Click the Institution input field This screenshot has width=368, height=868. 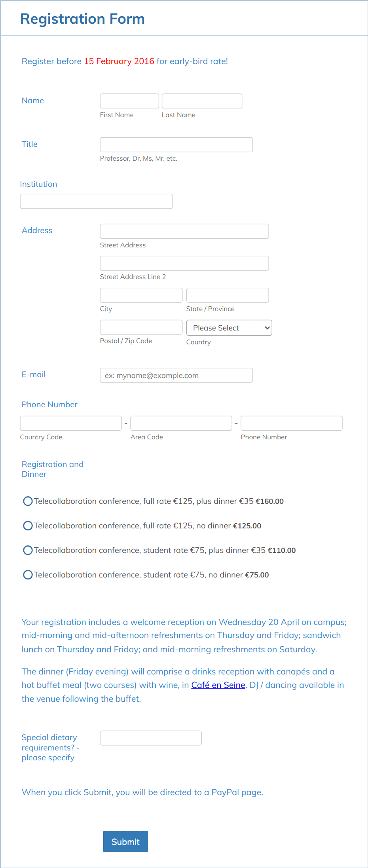96,201
